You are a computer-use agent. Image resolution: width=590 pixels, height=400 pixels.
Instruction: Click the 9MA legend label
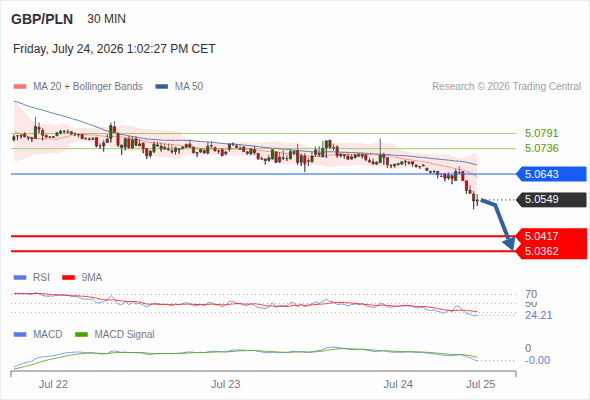click(x=92, y=278)
